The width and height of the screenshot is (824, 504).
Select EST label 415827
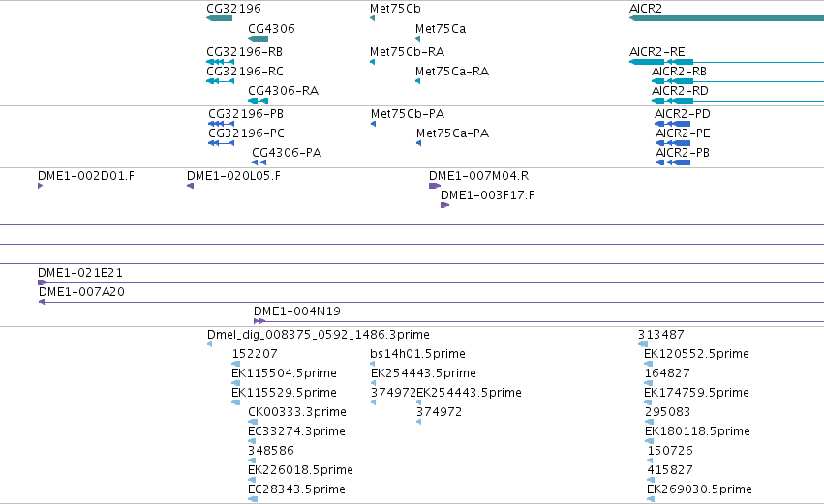(670, 470)
